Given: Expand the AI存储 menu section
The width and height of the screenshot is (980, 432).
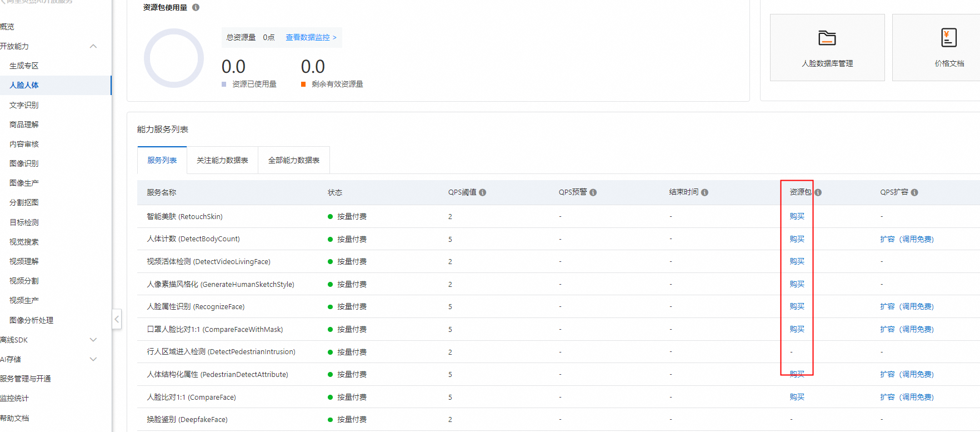Looking at the screenshot, I should (93, 359).
